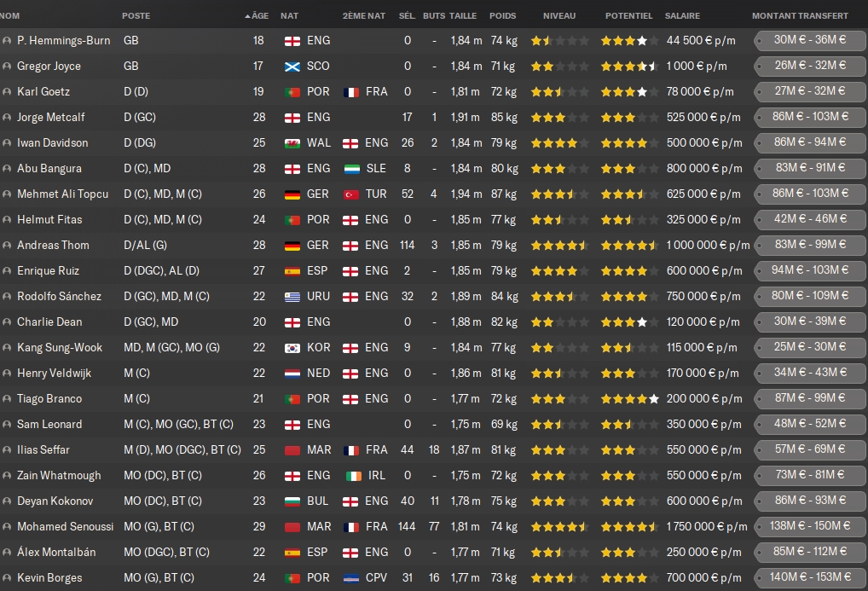Image resolution: width=868 pixels, height=591 pixels.
Task: Click the person icon beside Deyan Kokonov
Action: pyautogui.click(x=7, y=501)
